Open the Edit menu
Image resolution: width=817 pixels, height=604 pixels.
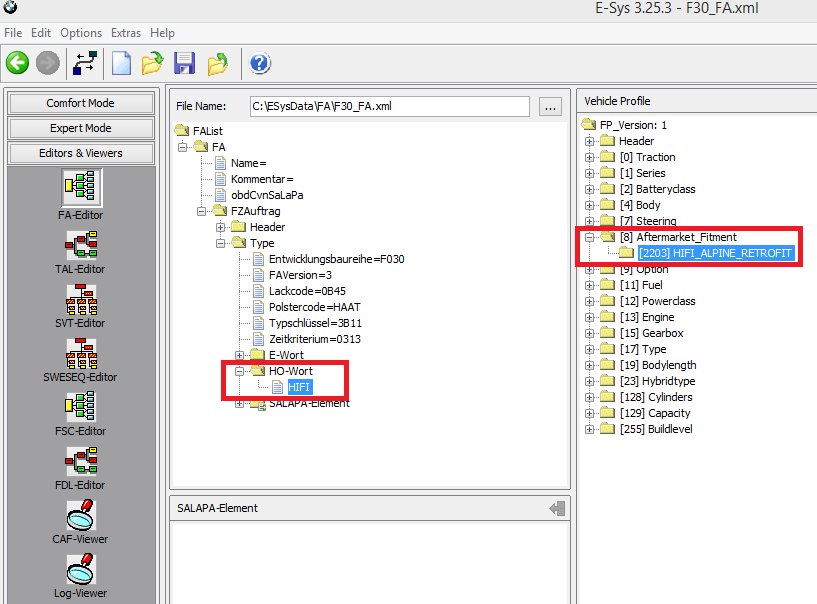pos(41,33)
